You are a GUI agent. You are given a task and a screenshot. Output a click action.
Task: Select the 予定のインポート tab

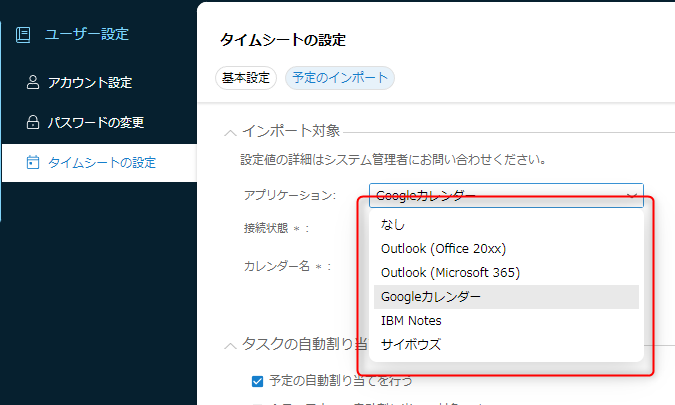(339, 78)
